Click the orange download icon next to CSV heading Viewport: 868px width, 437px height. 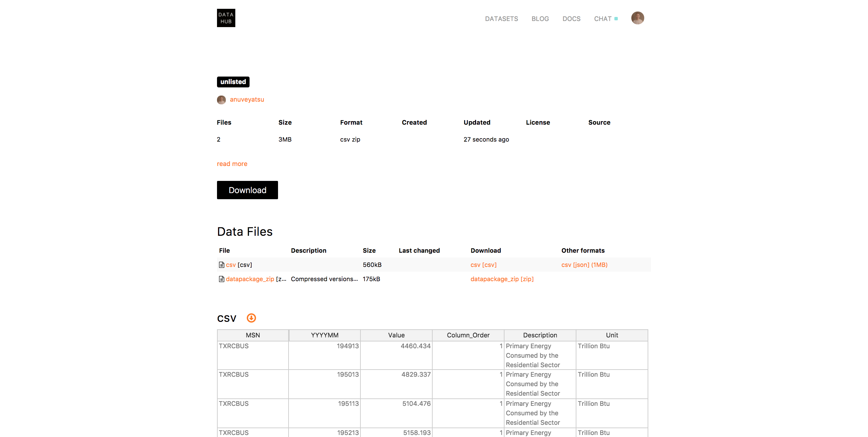[251, 318]
